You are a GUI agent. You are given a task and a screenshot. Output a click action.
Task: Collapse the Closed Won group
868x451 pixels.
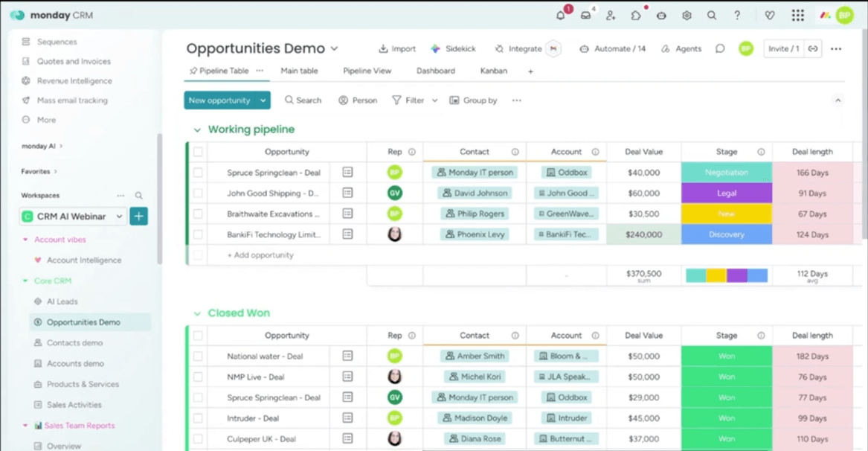pos(197,313)
